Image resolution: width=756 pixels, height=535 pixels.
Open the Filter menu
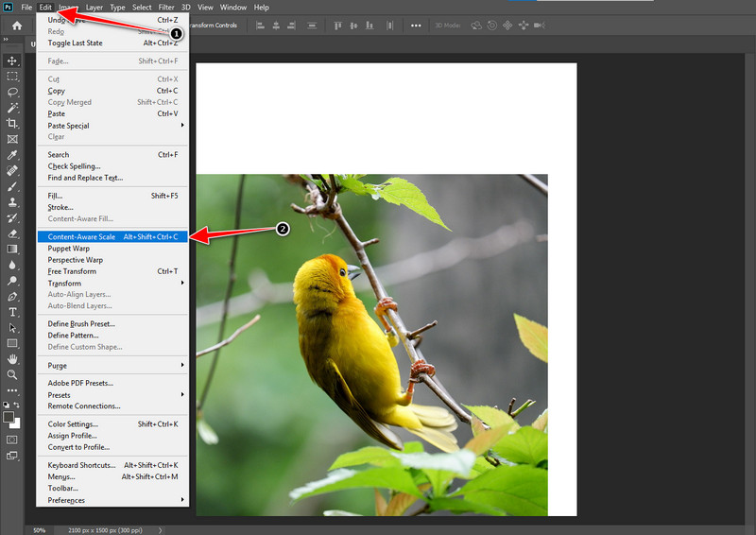point(166,8)
